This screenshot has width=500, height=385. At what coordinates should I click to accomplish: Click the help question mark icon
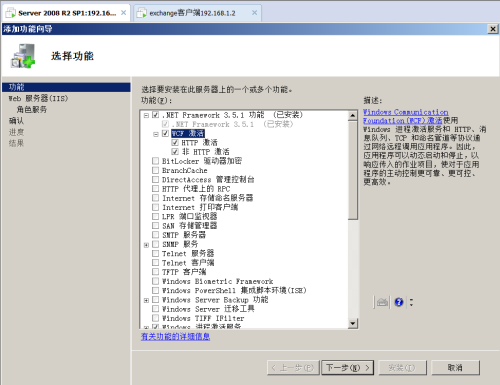399,302
